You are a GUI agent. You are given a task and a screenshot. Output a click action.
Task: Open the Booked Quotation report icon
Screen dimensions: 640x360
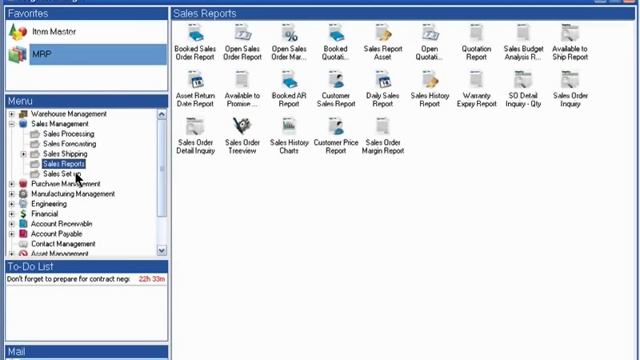(x=336, y=42)
